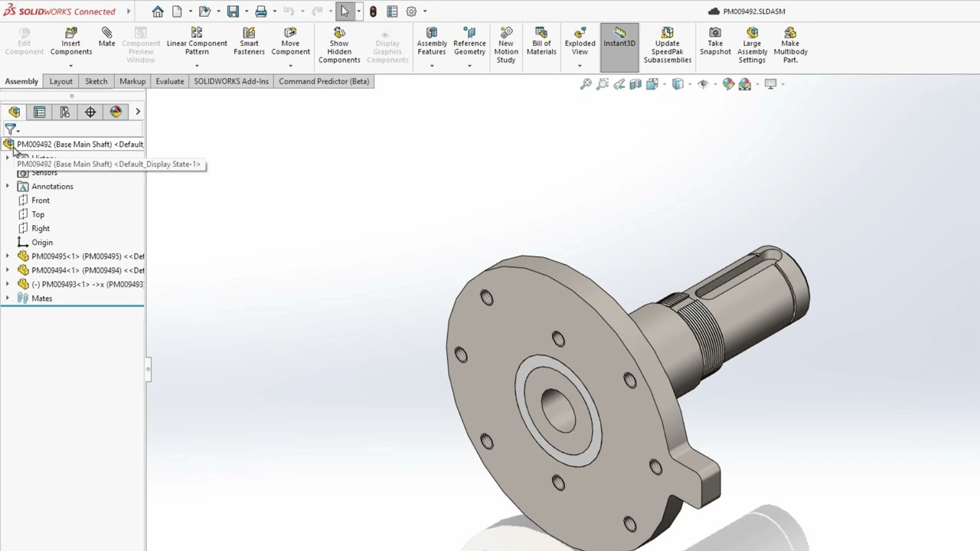The height and width of the screenshot is (551, 980).
Task: Switch to the Evaluate tab
Action: coord(169,81)
